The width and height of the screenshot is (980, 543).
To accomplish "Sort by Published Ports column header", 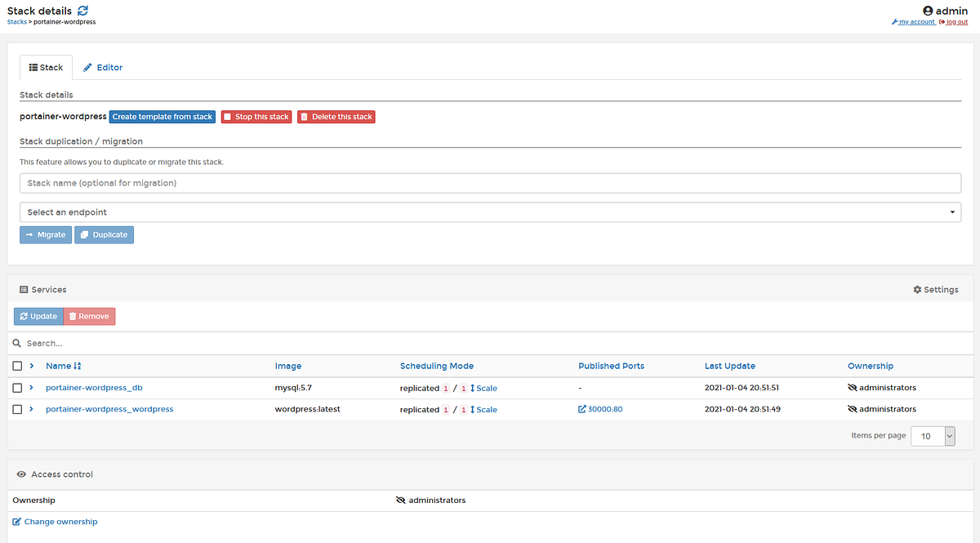I will [611, 366].
